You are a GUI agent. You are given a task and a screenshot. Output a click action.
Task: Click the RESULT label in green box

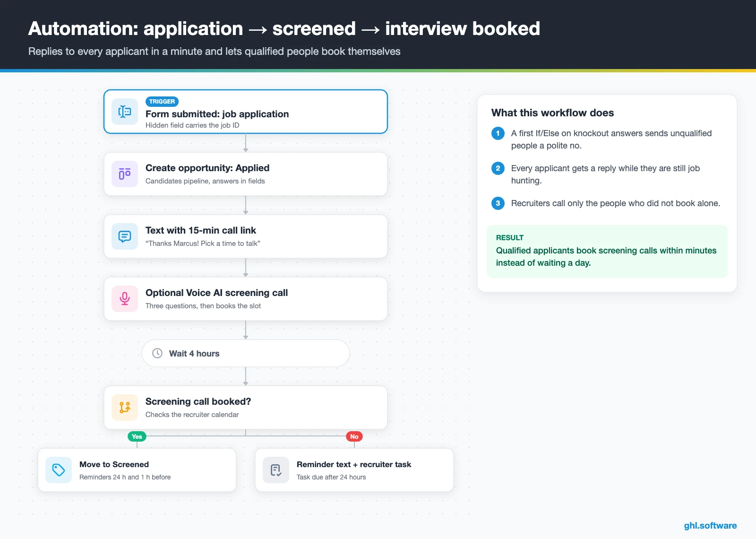click(510, 238)
